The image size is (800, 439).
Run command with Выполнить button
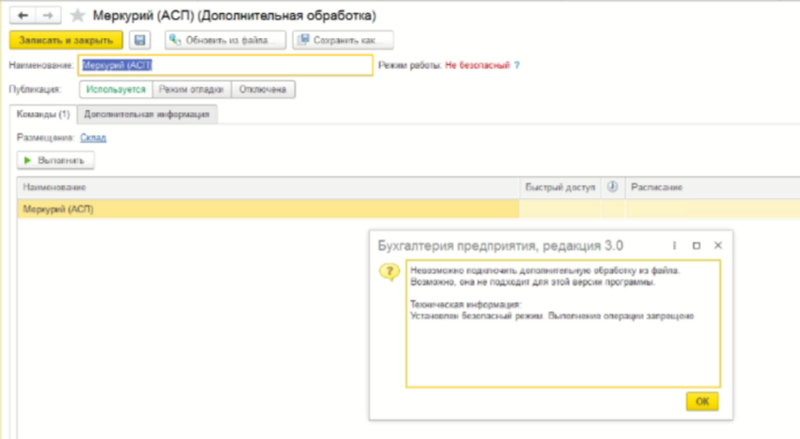56,160
